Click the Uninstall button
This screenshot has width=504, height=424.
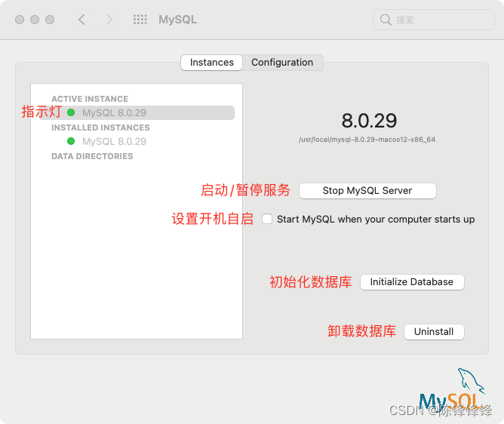coord(434,332)
